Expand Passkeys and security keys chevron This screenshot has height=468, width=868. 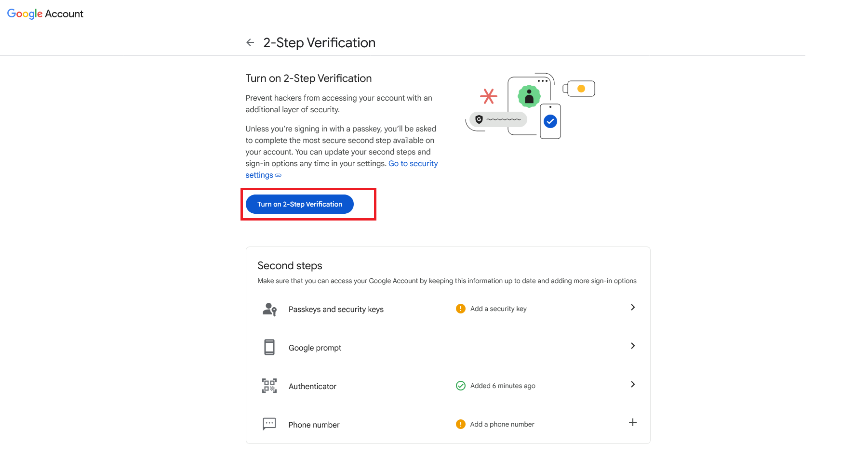633,307
